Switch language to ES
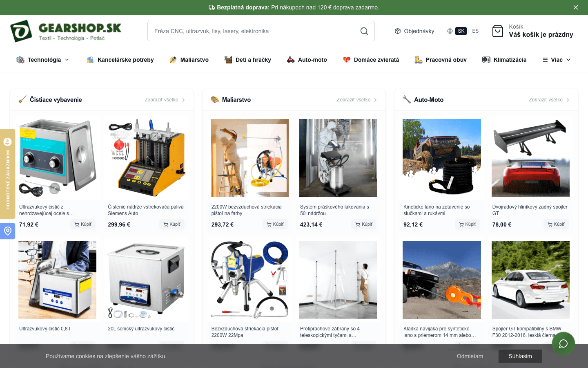 (475, 31)
